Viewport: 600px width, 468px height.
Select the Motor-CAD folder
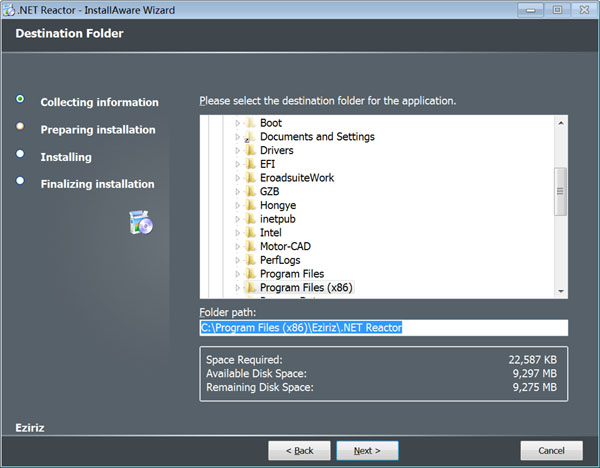(x=285, y=247)
